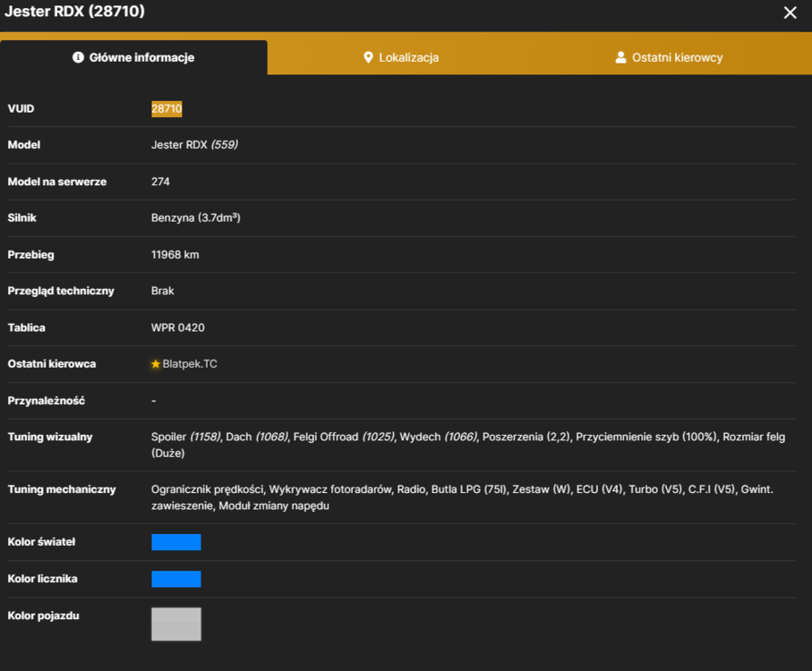
Task: Click the Kolor świateł blue swatch
Action: click(x=176, y=542)
